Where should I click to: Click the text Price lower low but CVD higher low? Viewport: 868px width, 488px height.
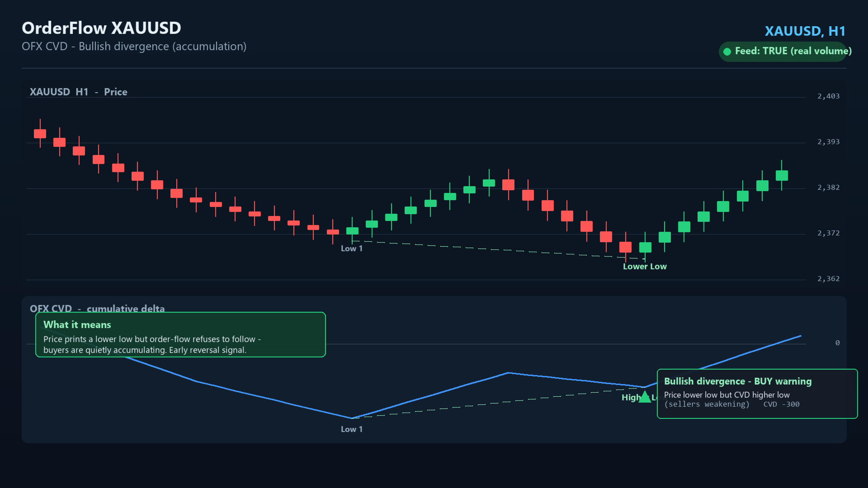[727, 395]
